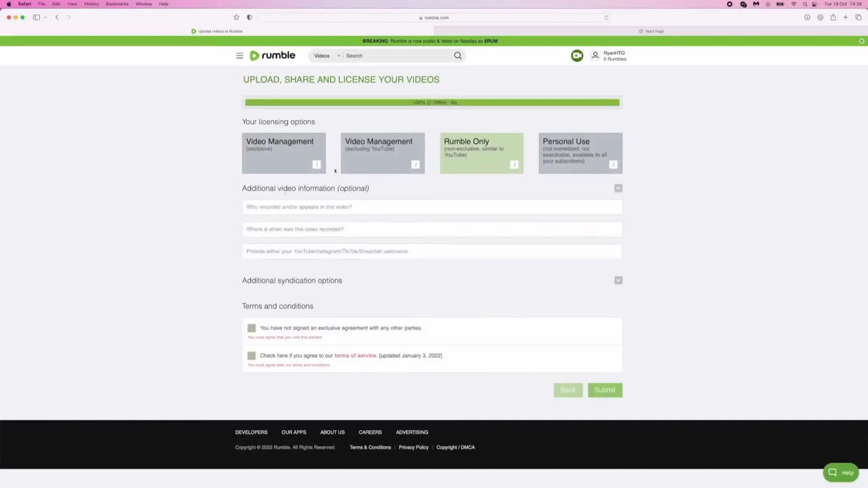Open the DEVELOPERS footer link
This screenshot has width=868, height=488.
(x=251, y=432)
